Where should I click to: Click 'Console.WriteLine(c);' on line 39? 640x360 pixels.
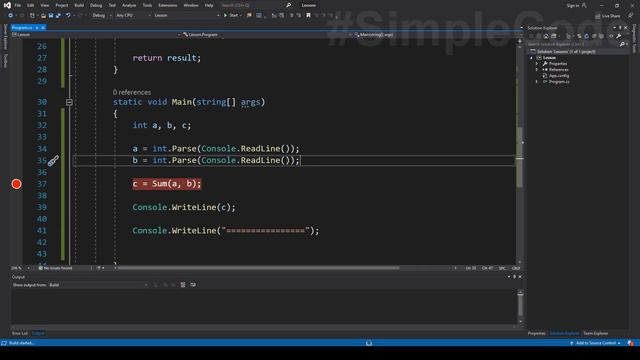[x=184, y=207]
